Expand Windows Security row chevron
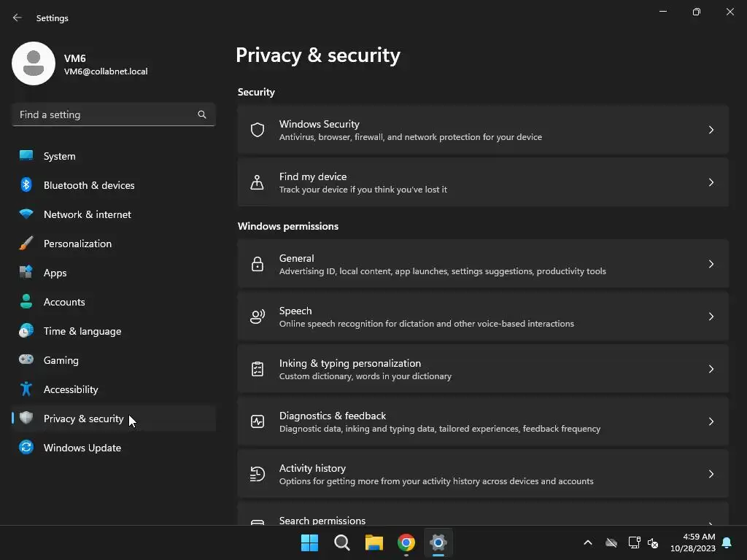 pos(711,130)
